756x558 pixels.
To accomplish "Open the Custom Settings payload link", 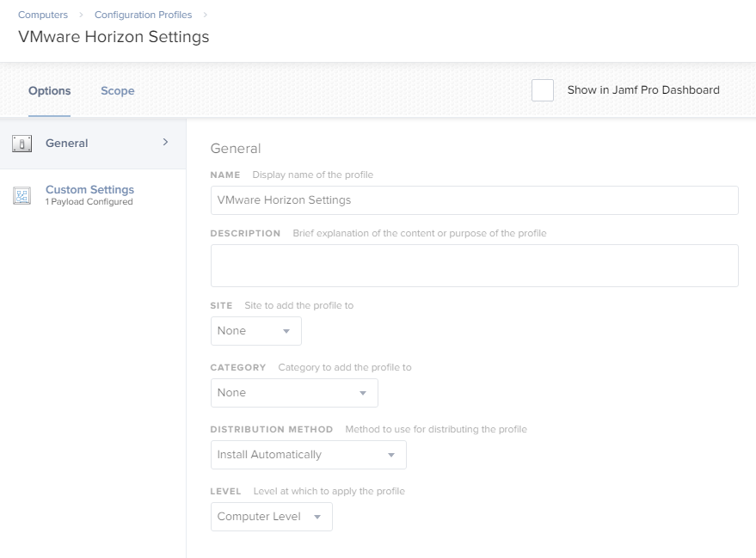I will click(89, 189).
